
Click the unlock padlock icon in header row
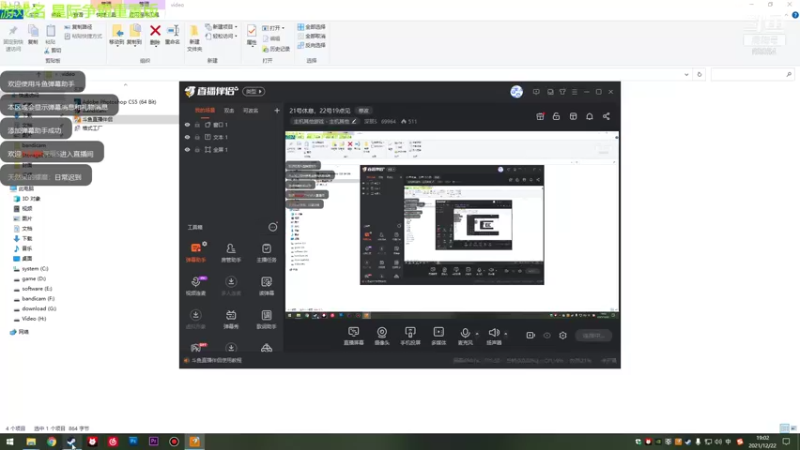point(556,116)
